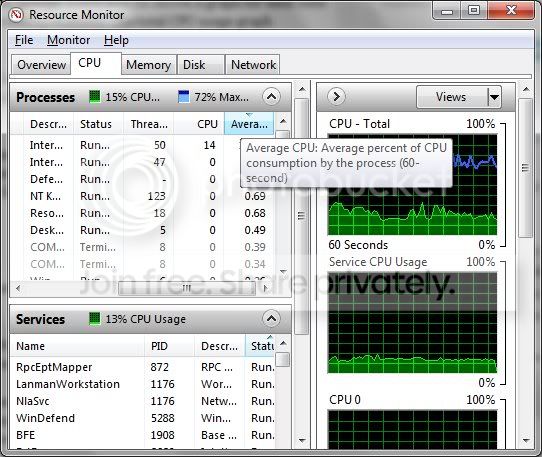The width and height of the screenshot is (542, 457).
Task: Switch to the Memory tab
Action: [149, 65]
